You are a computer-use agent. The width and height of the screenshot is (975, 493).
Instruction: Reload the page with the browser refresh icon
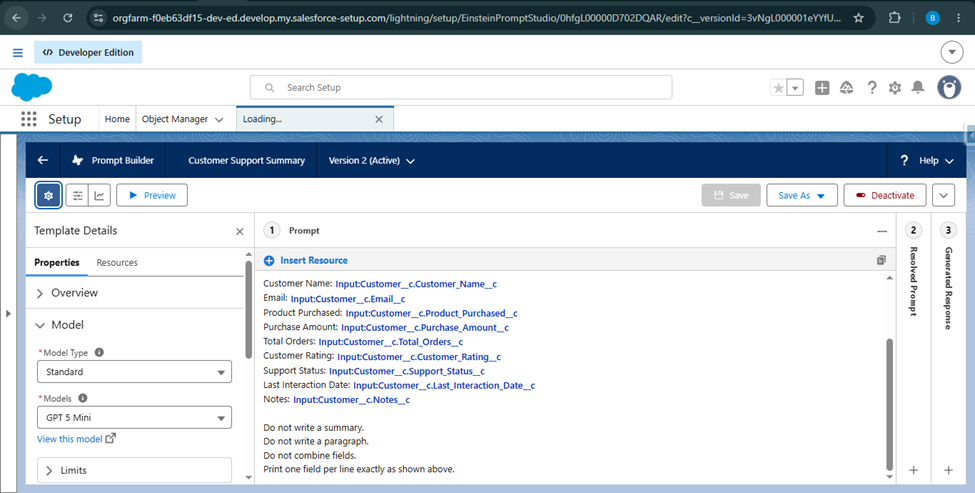coord(68,18)
